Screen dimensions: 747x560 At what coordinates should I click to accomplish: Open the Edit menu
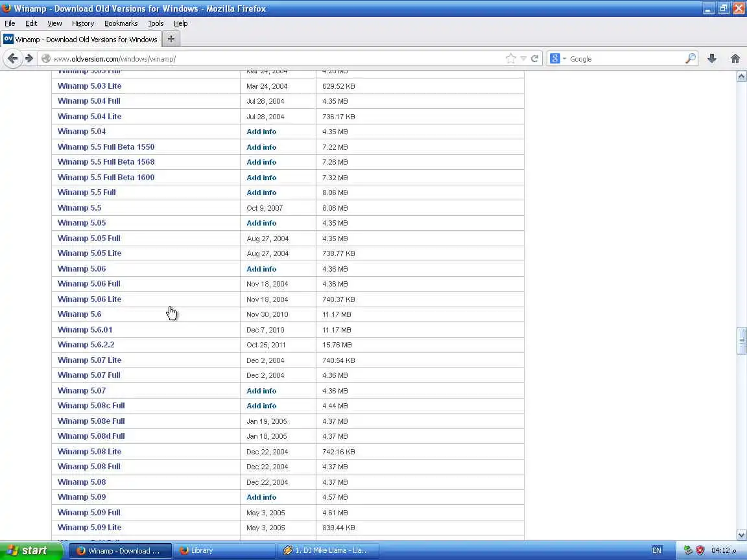(x=31, y=23)
